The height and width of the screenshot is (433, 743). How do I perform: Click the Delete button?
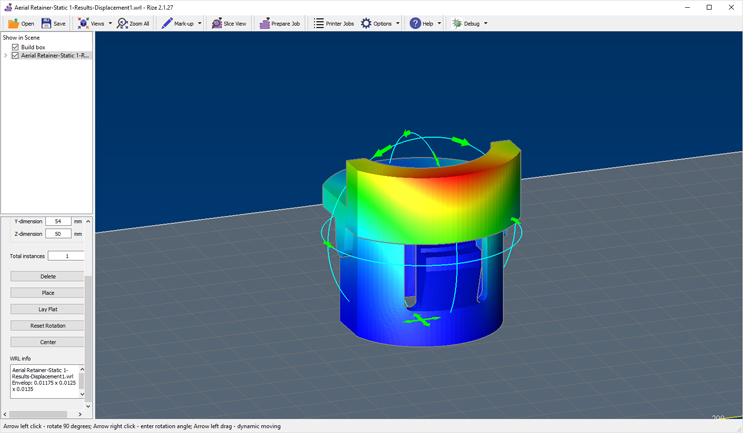click(47, 276)
